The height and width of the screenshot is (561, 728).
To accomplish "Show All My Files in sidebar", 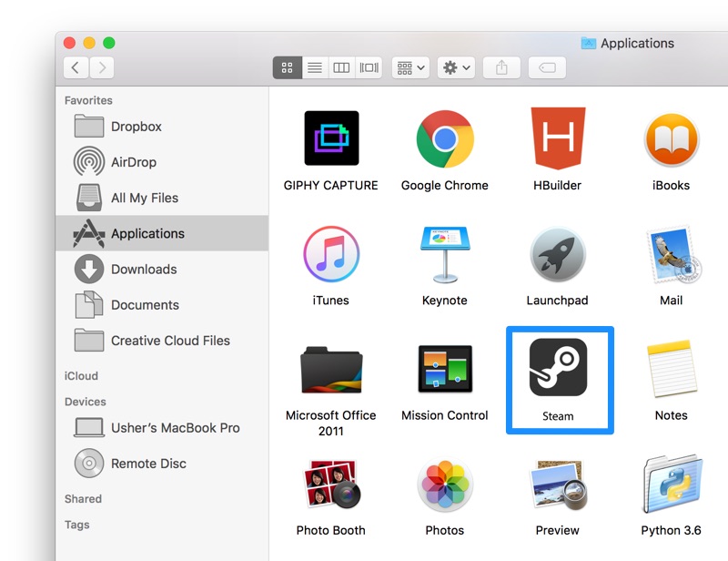I will pyautogui.click(x=162, y=198).
